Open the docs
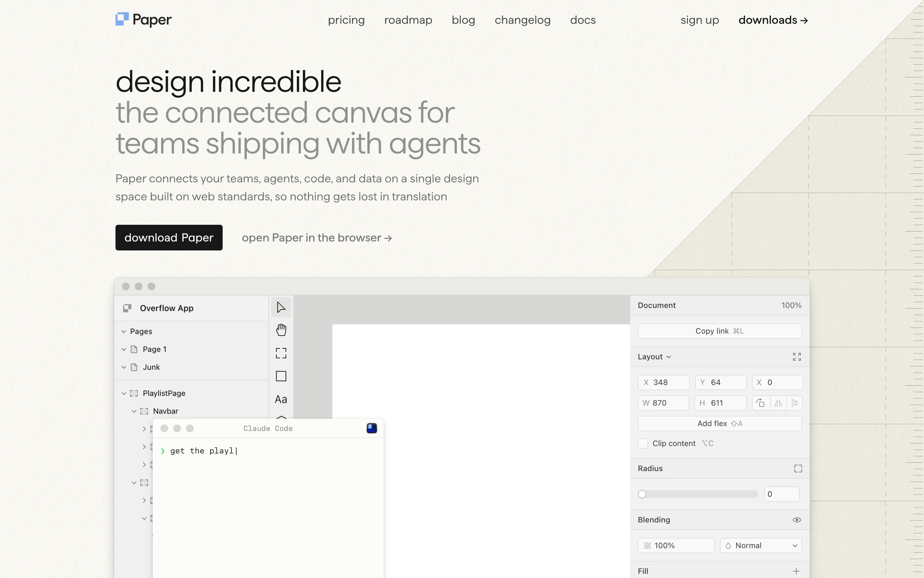Screen dimensions: 924x578 583,20
